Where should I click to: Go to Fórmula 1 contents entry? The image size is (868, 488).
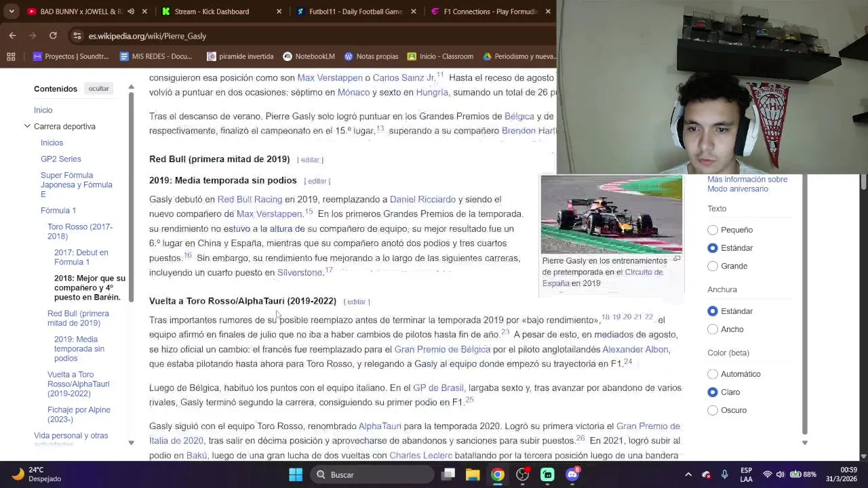tap(58, 210)
